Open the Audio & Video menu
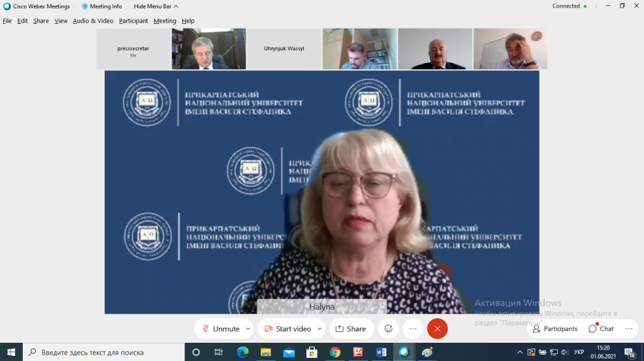This screenshot has width=644, height=361. [x=93, y=21]
